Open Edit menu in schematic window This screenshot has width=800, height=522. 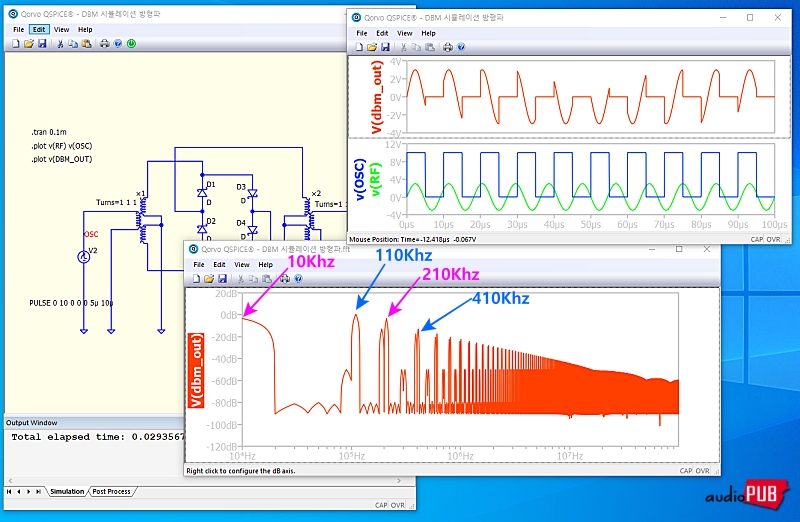[39, 30]
